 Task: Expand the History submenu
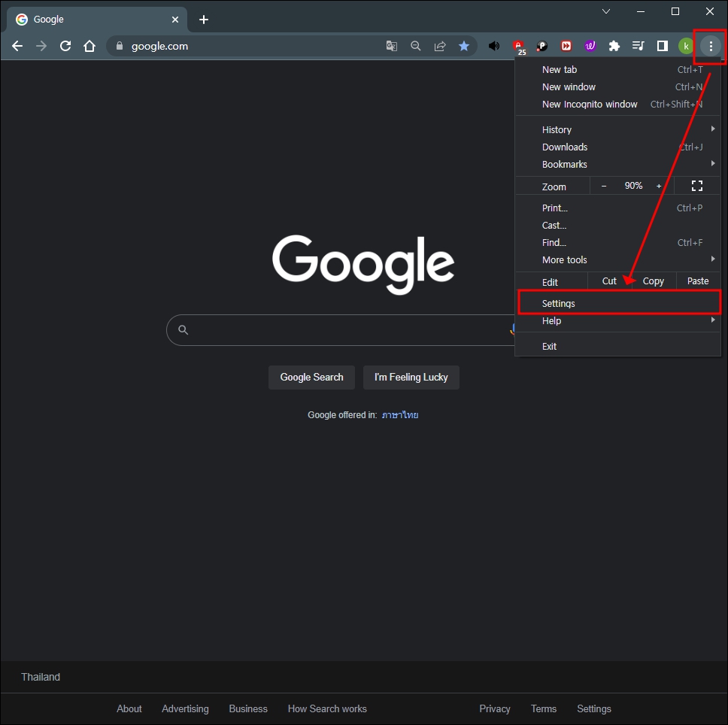pos(618,129)
